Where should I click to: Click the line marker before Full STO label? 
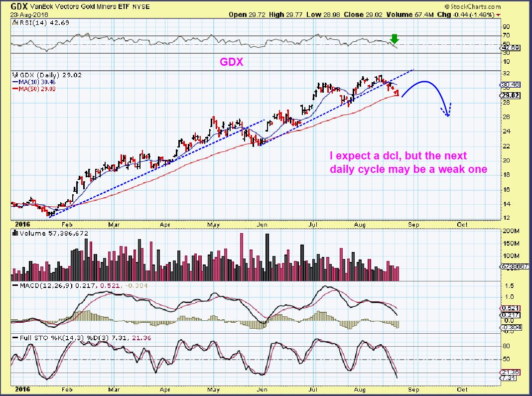tap(15, 338)
